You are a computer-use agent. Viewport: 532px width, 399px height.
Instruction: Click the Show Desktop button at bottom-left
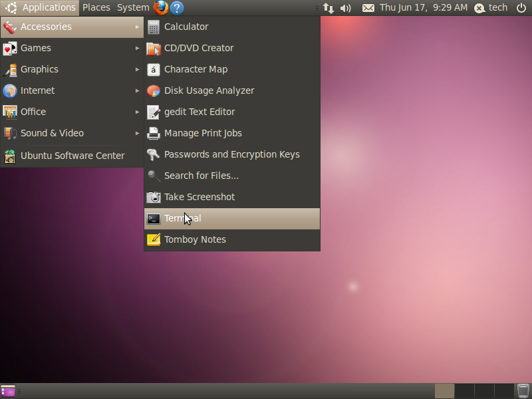pos(8,391)
